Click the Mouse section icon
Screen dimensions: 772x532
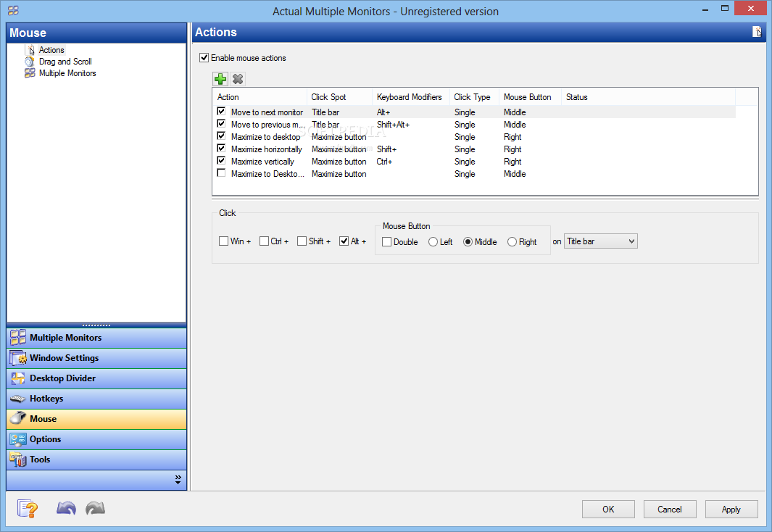[x=18, y=418]
